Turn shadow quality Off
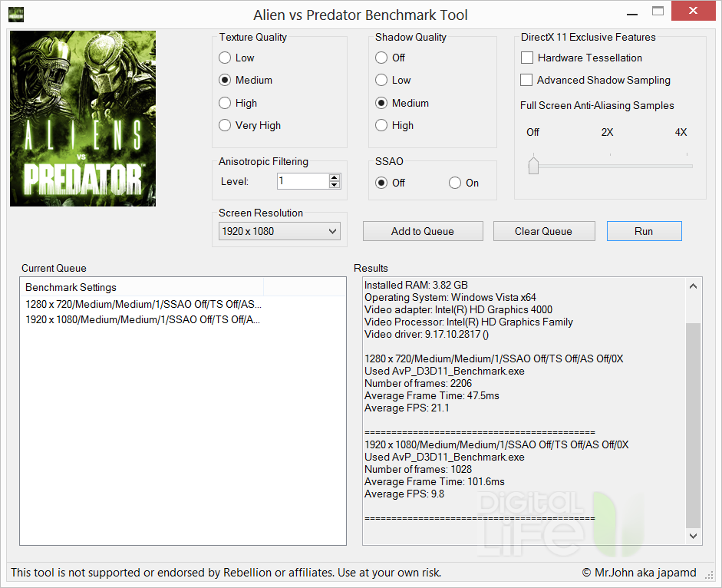 (390, 58)
